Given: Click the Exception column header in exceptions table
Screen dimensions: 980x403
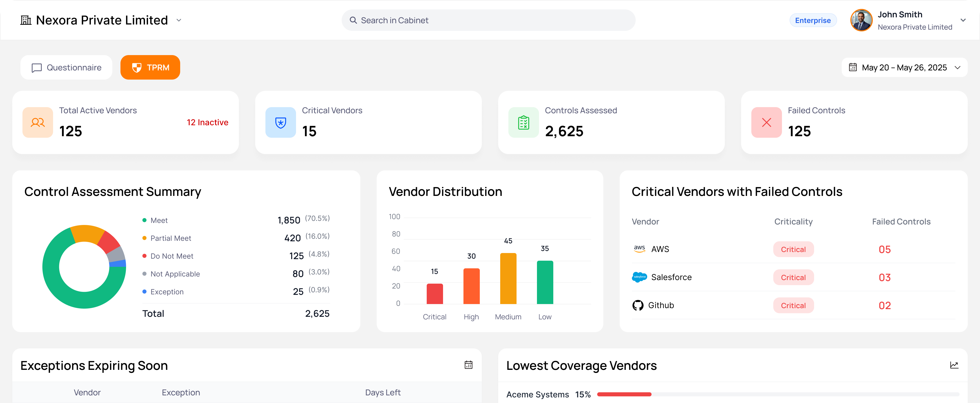Looking at the screenshot, I should (x=181, y=392).
